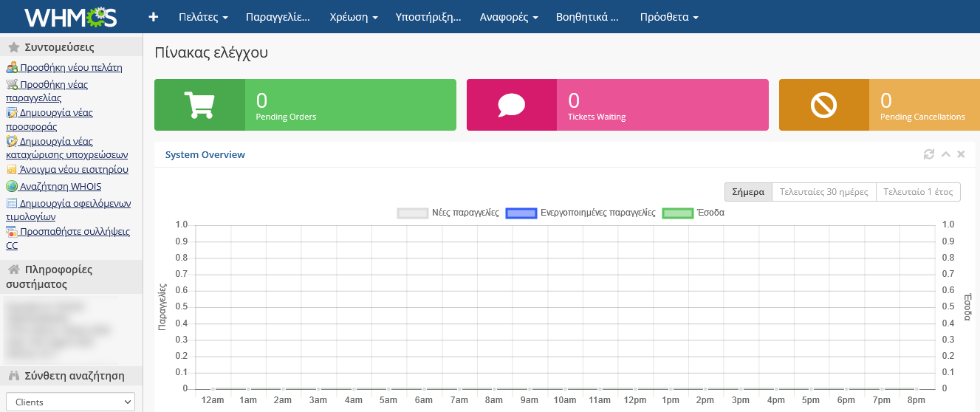
Task: Expand the Clients search type dropdown
Action: click(68, 402)
